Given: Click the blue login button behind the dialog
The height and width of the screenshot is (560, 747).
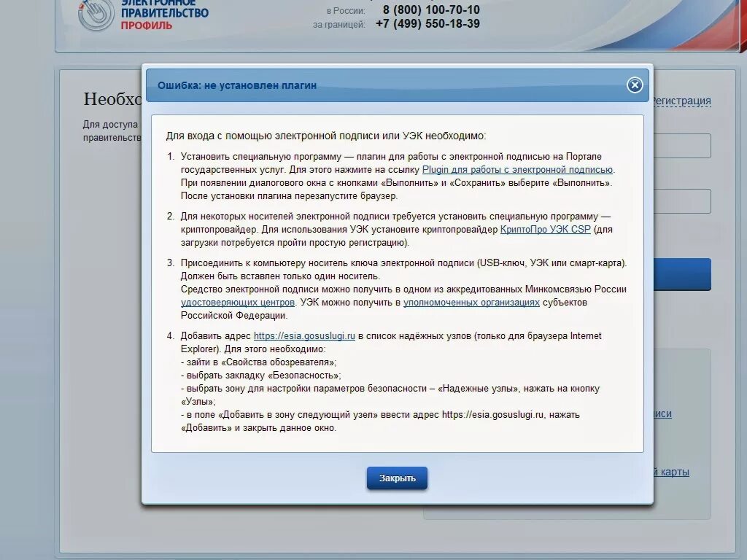Looking at the screenshot, I should (x=682, y=274).
